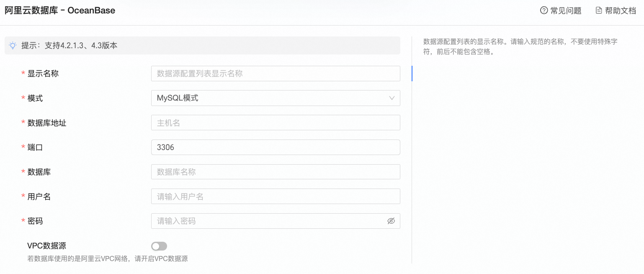This screenshot has height=274, width=644.
Task: Focus the 用户名 input field
Action: (276, 196)
